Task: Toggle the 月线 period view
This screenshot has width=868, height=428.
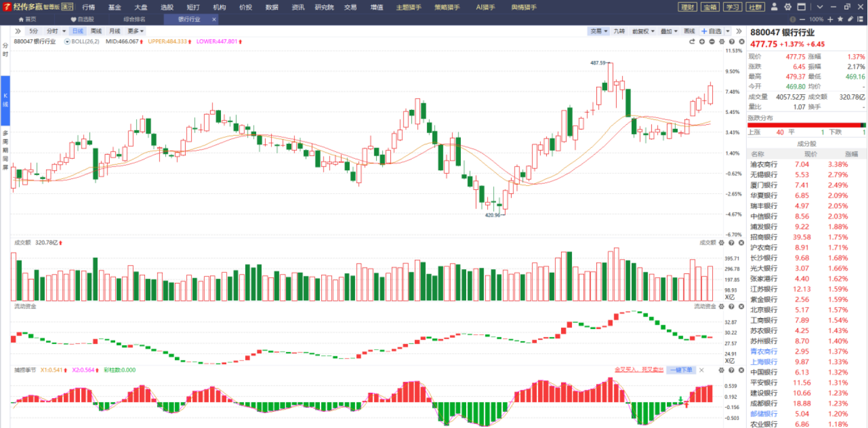Action: (115, 31)
